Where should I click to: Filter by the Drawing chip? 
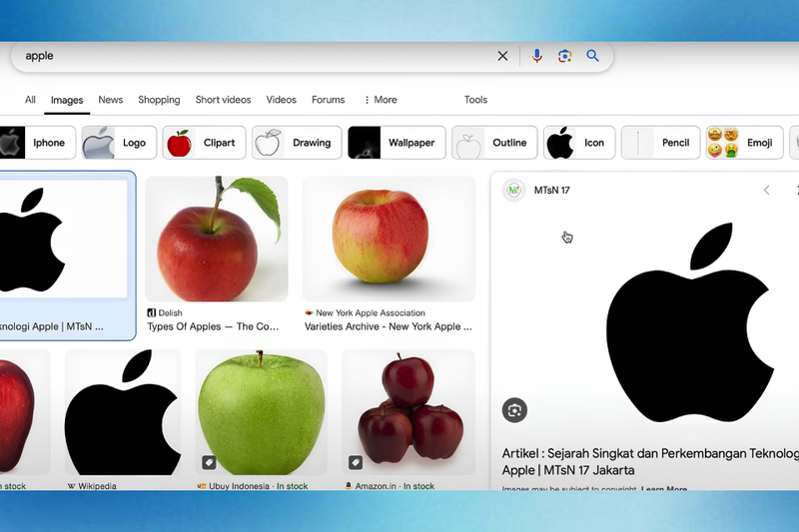pyautogui.click(x=297, y=143)
